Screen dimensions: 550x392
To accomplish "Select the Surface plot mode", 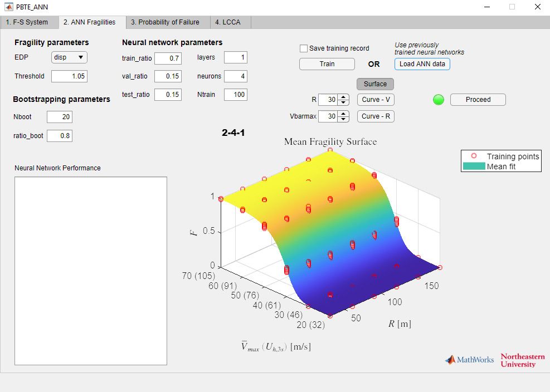I will (374, 84).
